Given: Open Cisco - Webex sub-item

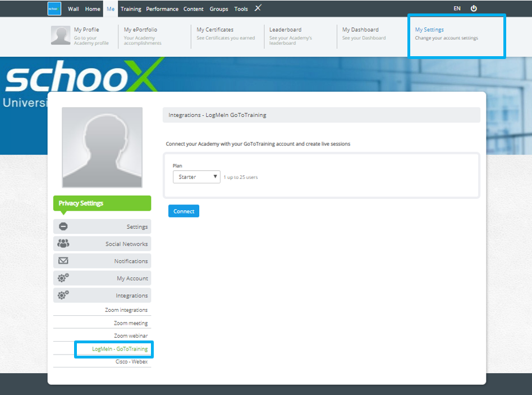Looking at the screenshot, I should coord(131,361).
